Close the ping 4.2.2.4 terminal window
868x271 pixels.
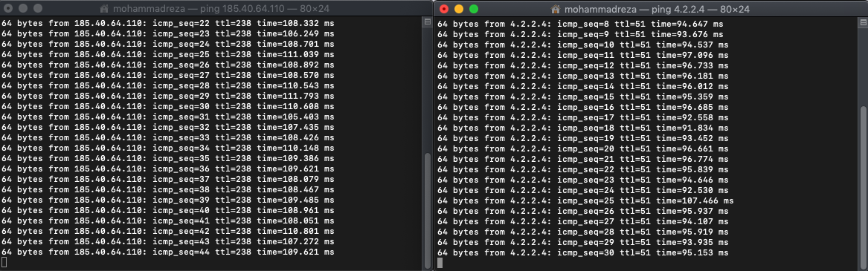pos(444,9)
